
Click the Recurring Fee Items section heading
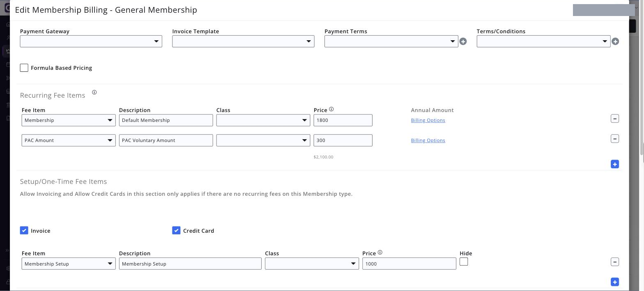pos(53,95)
